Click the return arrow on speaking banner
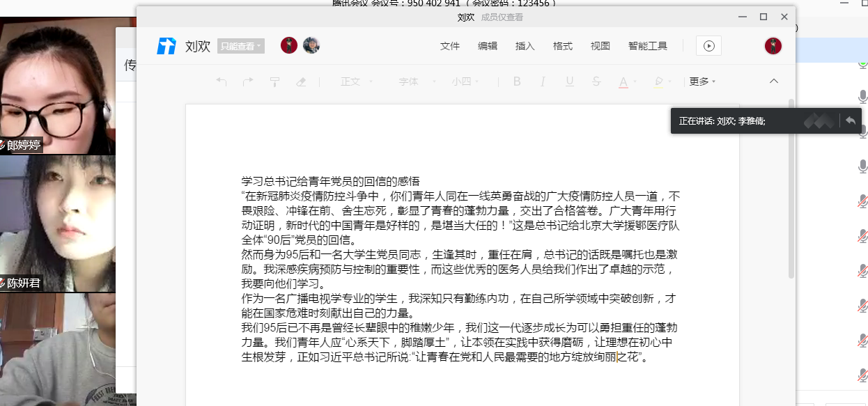Image resolution: width=868 pixels, height=406 pixels. [x=850, y=120]
